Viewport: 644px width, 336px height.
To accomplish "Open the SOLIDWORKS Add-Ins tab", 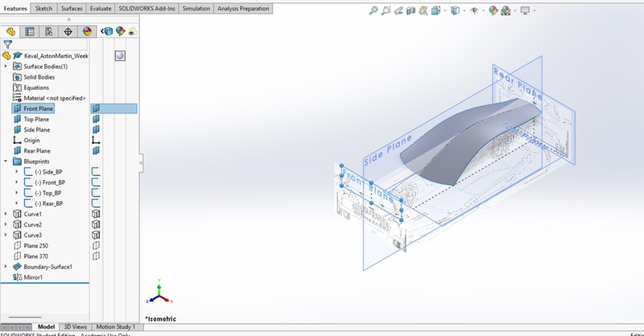I will (x=147, y=9).
